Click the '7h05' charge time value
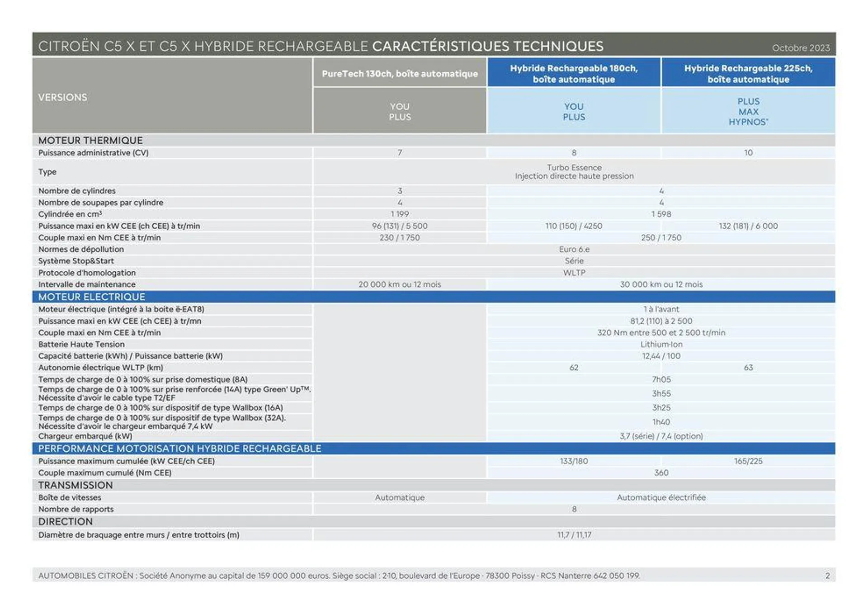 [x=661, y=379]
